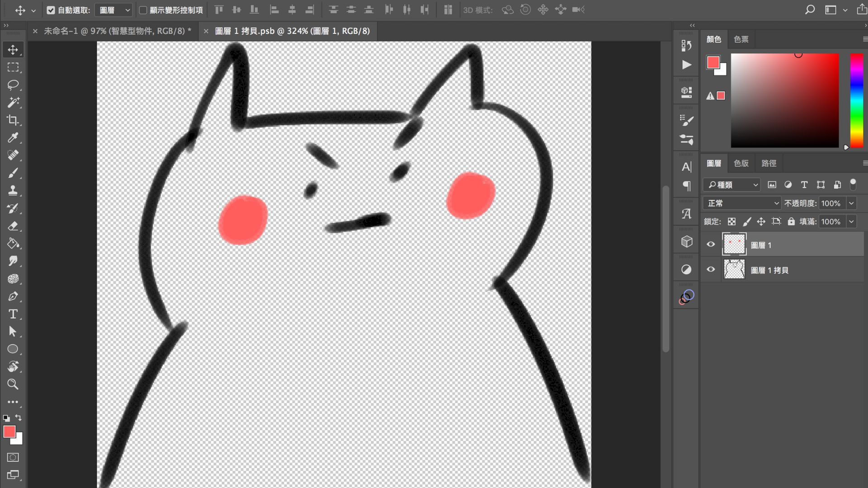
Task: Select the Brush tool
Action: coord(13,173)
